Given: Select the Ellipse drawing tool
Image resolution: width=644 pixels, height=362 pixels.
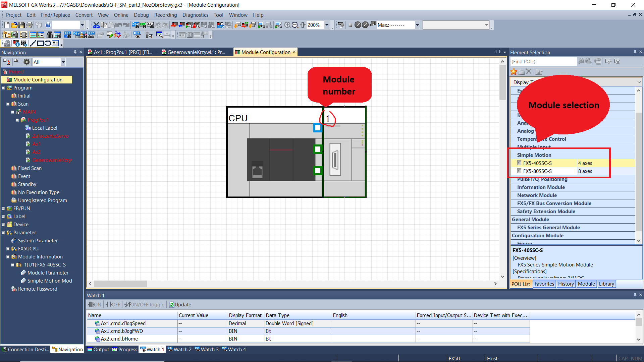Looking at the screenshot, I should point(48,43).
